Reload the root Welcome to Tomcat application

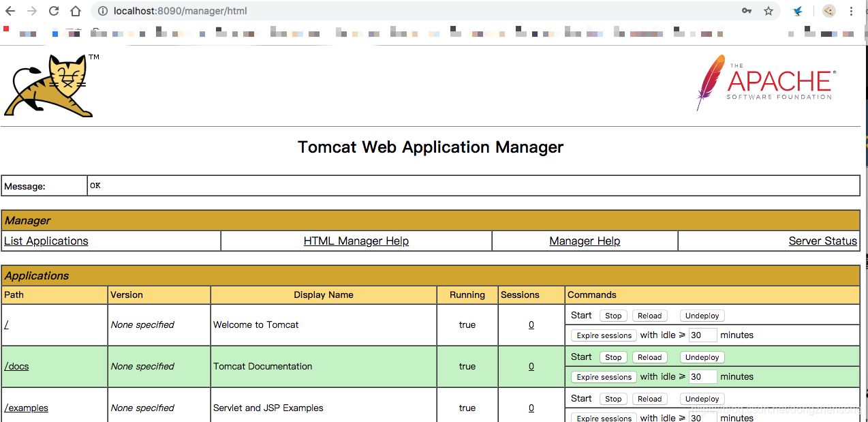coord(649,316)
